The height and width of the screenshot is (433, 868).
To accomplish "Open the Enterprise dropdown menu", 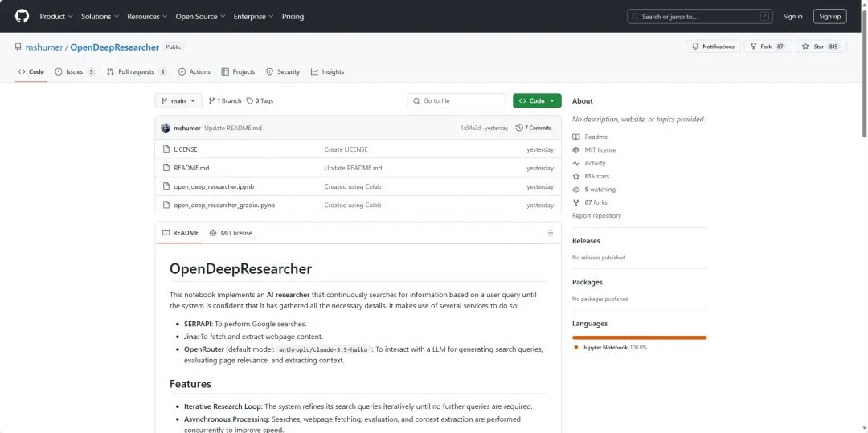I will point(253,17).
